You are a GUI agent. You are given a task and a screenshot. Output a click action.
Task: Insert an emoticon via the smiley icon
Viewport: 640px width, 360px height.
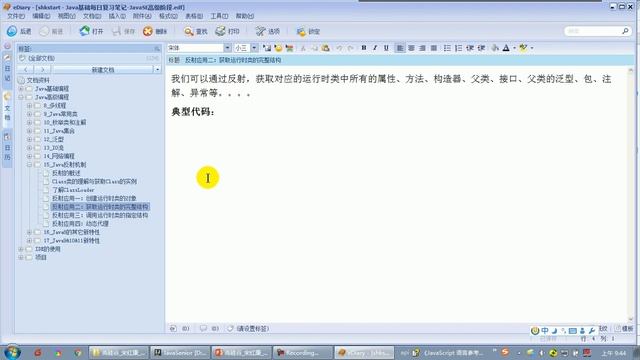click(278, 48)
